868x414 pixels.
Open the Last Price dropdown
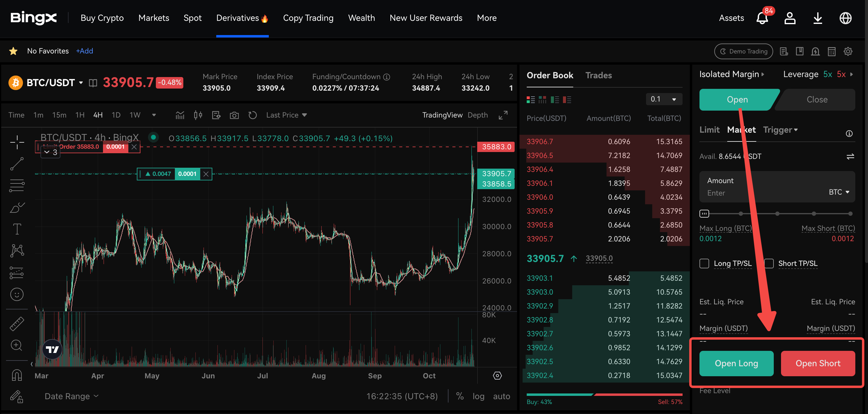pyautogui.click(x=286, y=115)
